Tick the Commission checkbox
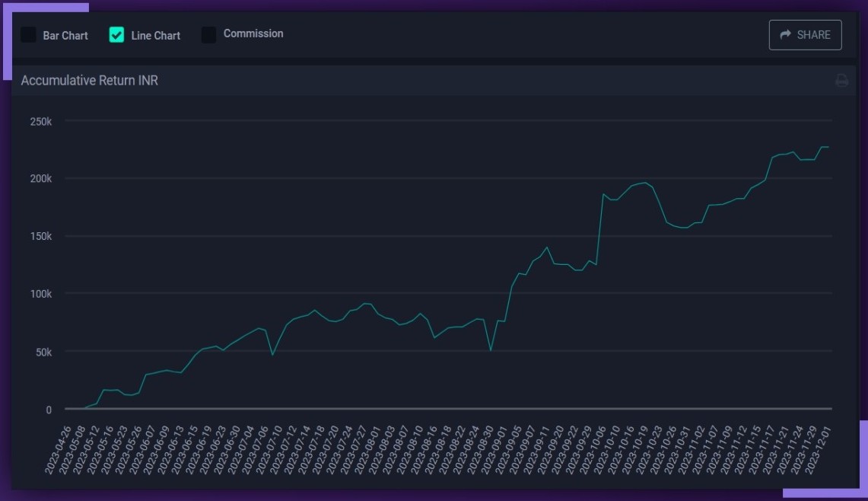 click(x=208, y=35)
